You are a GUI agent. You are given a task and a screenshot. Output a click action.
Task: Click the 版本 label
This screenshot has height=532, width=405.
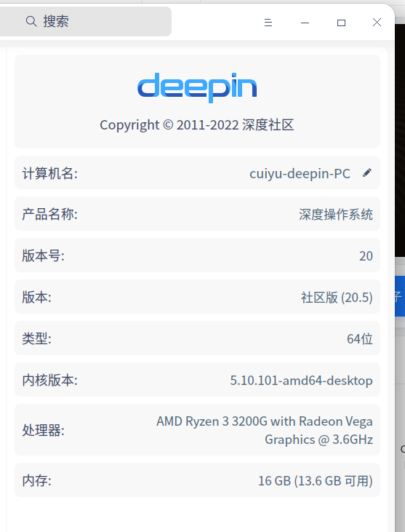click(x=36, y=297)
